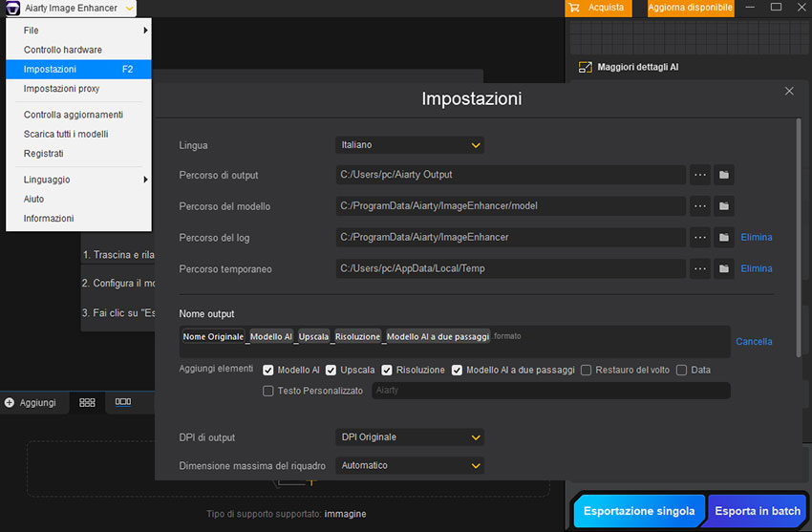
Task: Click Elimina link for Percorso temporaneo
Action: (x=756, y=268)
